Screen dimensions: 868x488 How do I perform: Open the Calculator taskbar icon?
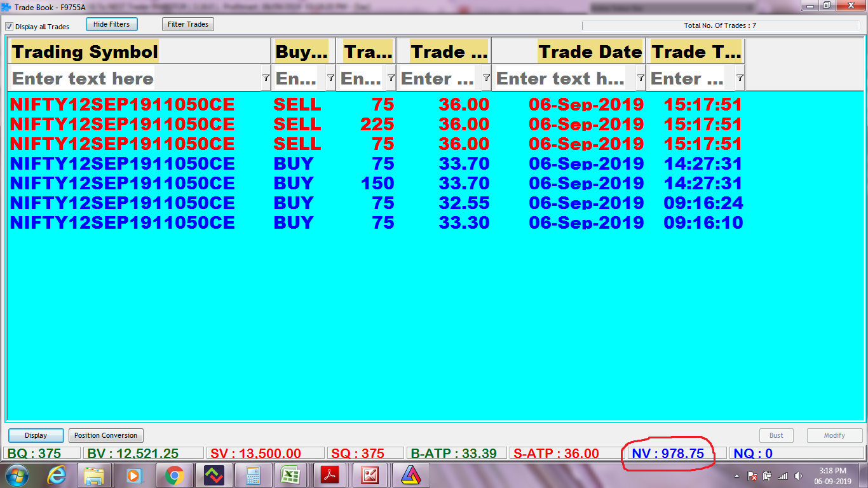[253, 475]
